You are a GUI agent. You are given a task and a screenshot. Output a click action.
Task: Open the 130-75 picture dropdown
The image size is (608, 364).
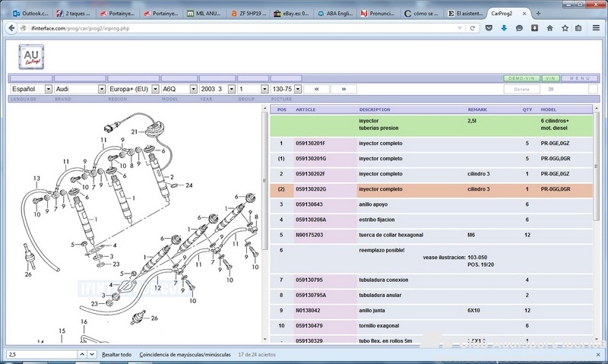[x=287, y=89]
